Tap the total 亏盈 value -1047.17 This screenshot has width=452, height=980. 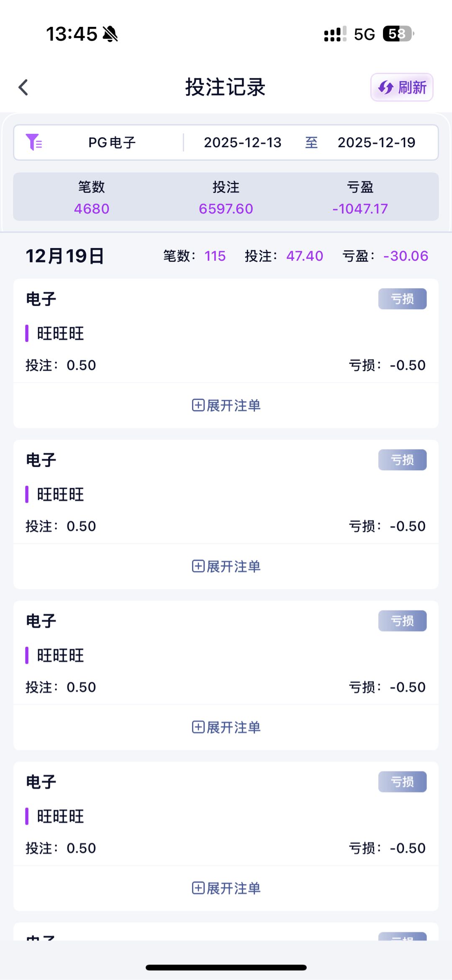point(360,208)
